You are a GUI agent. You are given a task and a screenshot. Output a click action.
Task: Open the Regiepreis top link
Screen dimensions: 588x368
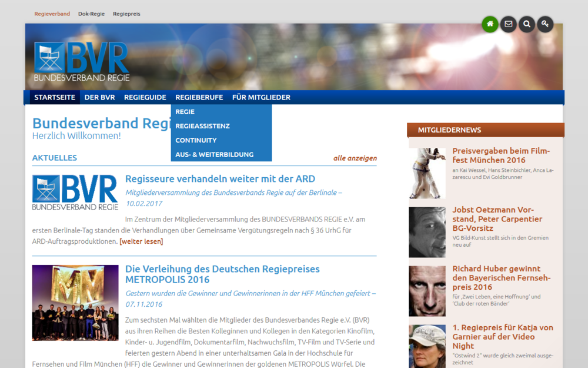pos(127,14)
